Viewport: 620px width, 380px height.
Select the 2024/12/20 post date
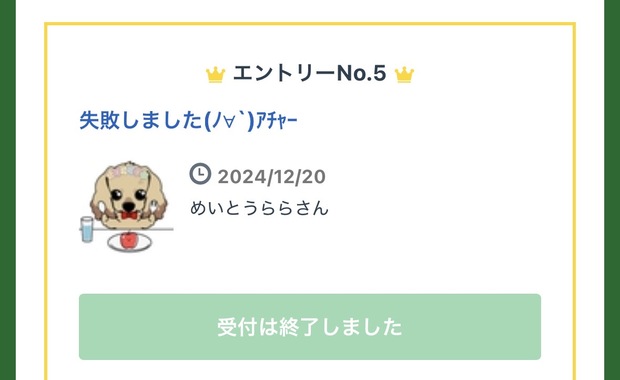(271, 177)
